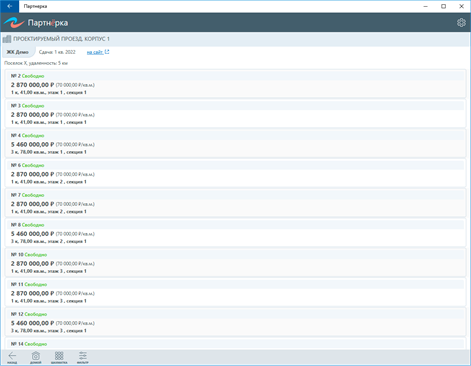The image size is (471, 366).
Task: Open apartment № 3 listing
Action: click(x=235, y=114)
